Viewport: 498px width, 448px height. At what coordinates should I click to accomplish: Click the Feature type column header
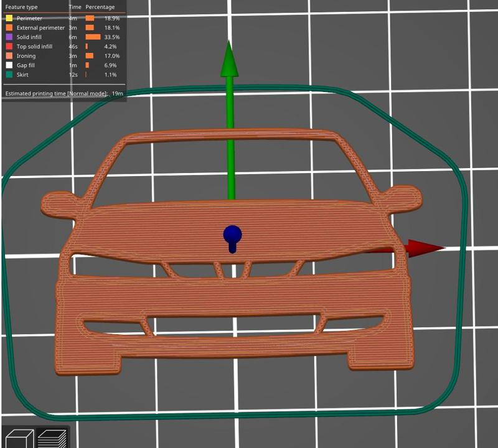pos(21,7)
